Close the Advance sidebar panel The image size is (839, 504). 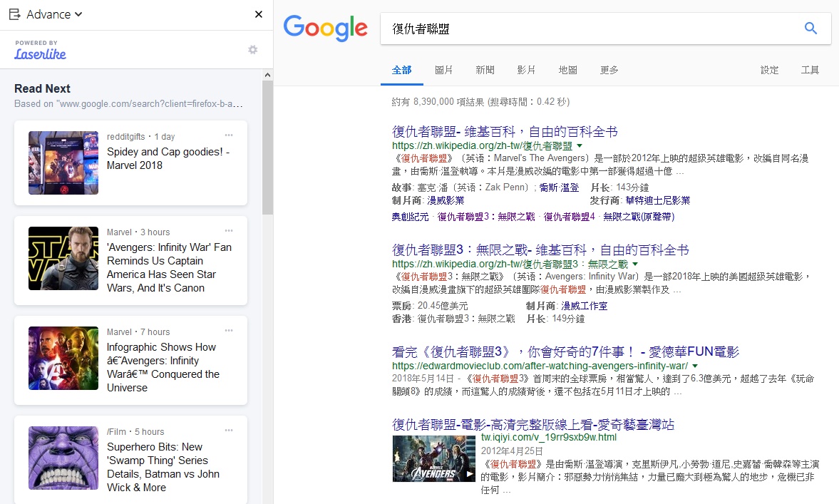pos(259,14)
